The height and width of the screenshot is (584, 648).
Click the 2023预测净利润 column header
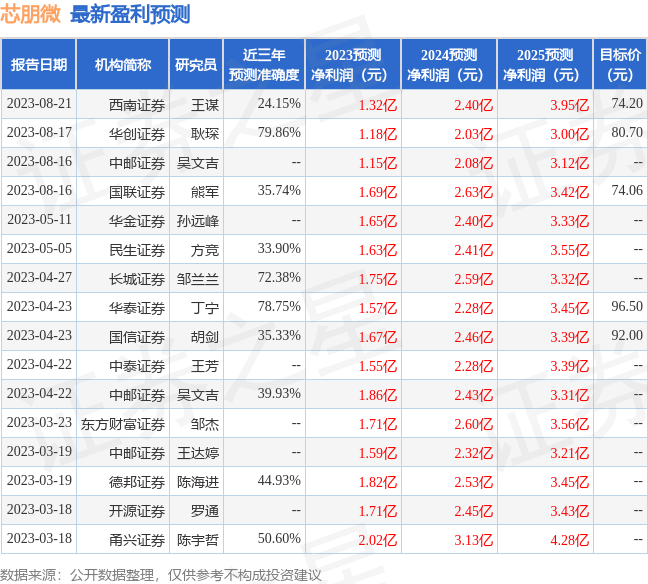[353, 64]
